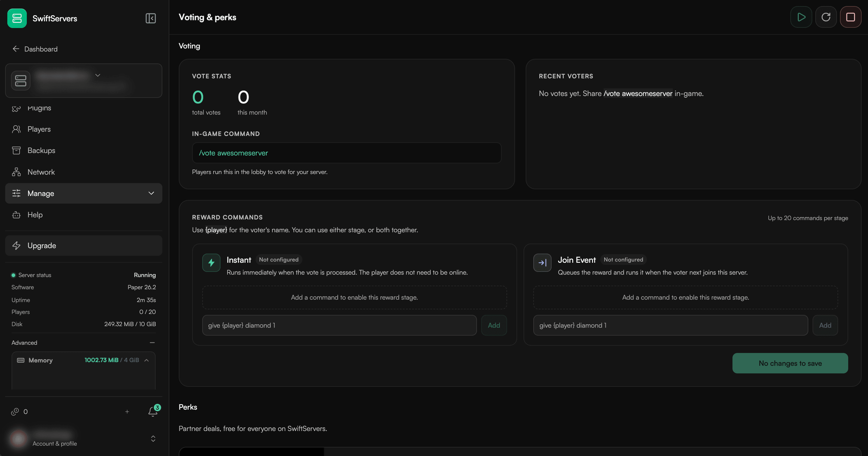This screenshot has width=868, height=456.
Task: Click Add for the Join Event stage
Action: [x=825, y=325]
